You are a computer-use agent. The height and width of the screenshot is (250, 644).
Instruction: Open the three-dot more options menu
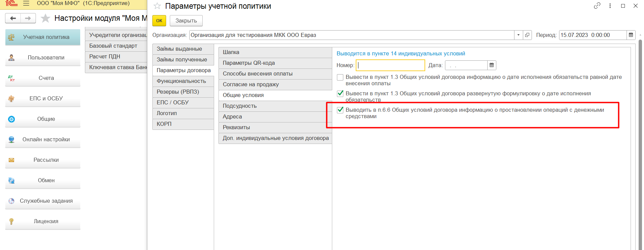610,6
